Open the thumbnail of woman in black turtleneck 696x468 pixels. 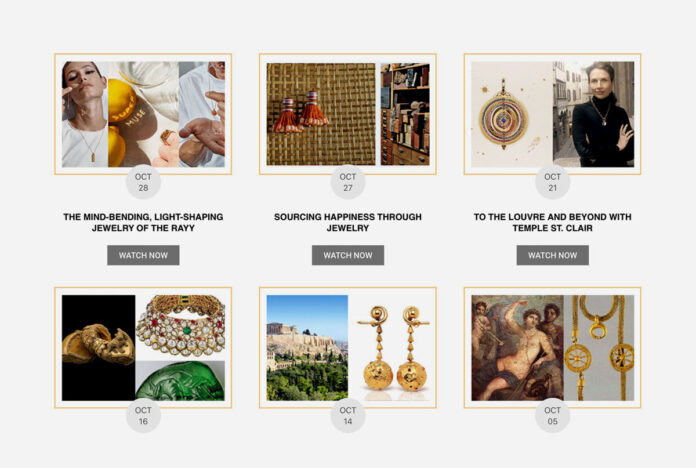tap(552, 114)
